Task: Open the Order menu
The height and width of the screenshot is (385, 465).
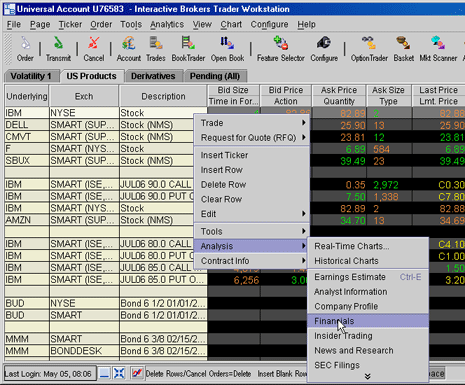Action: 101,24
